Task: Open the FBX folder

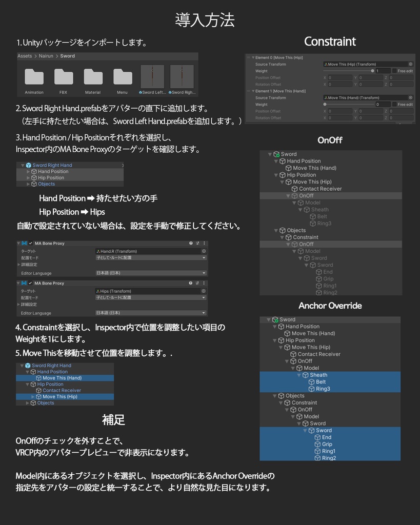Action: coord(64,76)
